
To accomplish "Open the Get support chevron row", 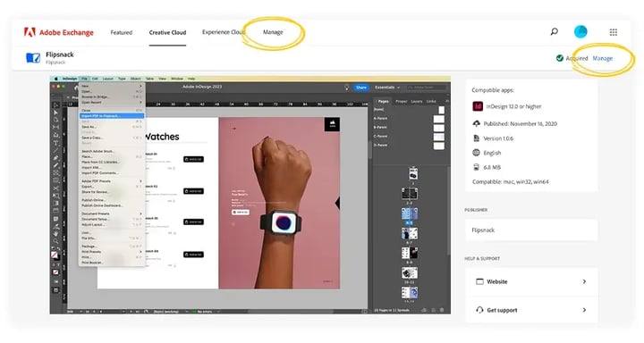I will pos(531,310).
